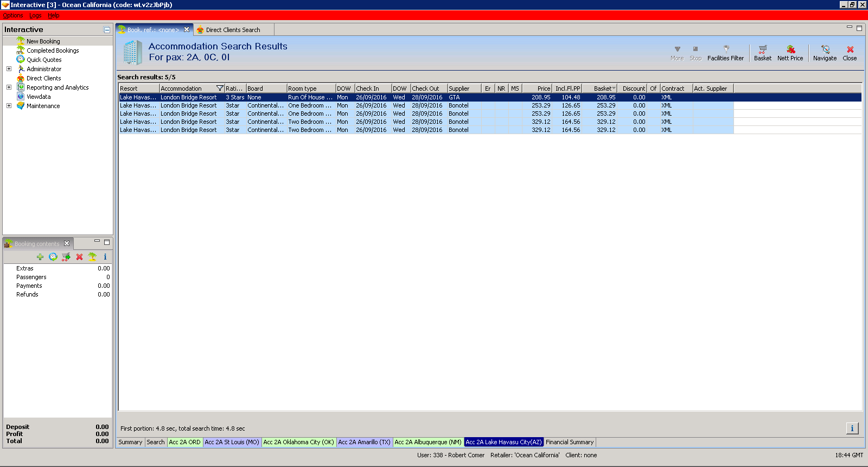Click the cart with green arrow icon
Image resolution: width=868 pixels, height=467 pixels.
[66, 257]
